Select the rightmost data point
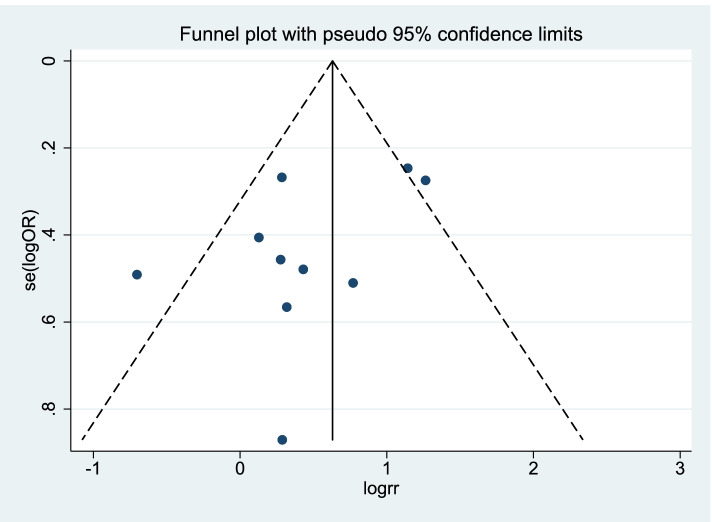Viewport: 712px width, 522px height. pos(425,180)
